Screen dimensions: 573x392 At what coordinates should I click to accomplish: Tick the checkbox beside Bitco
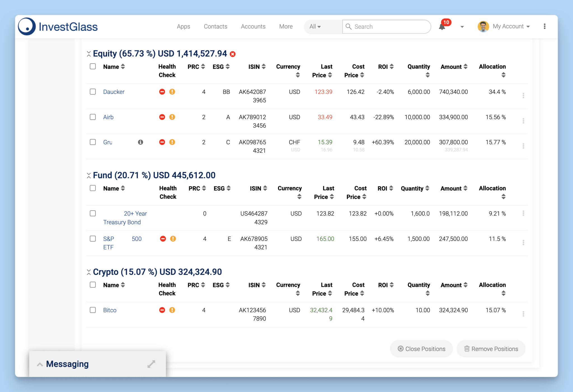click(93, 310)
